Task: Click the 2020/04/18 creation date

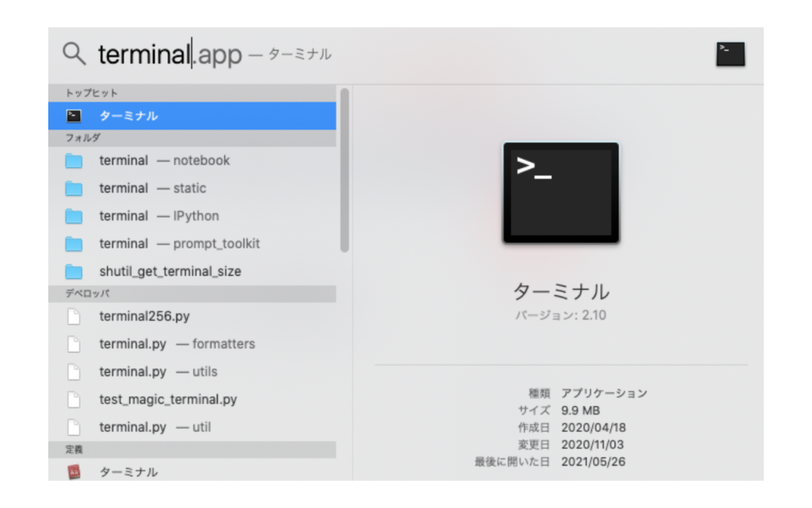Action: click(593, 428)
